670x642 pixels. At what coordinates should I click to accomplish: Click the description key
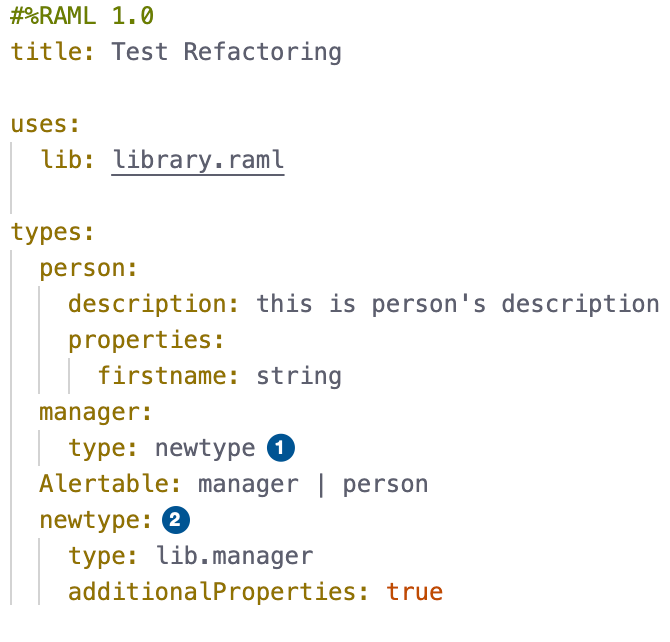tap(147, 304)
